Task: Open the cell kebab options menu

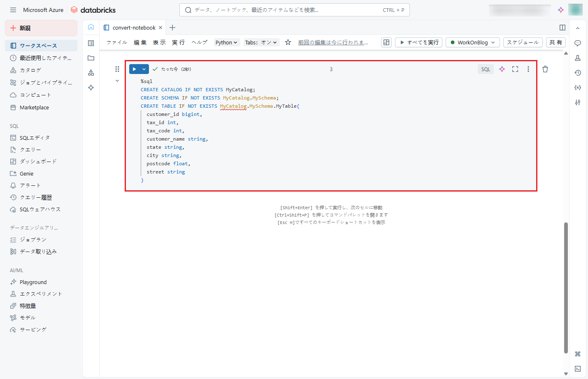Action: 528,69
